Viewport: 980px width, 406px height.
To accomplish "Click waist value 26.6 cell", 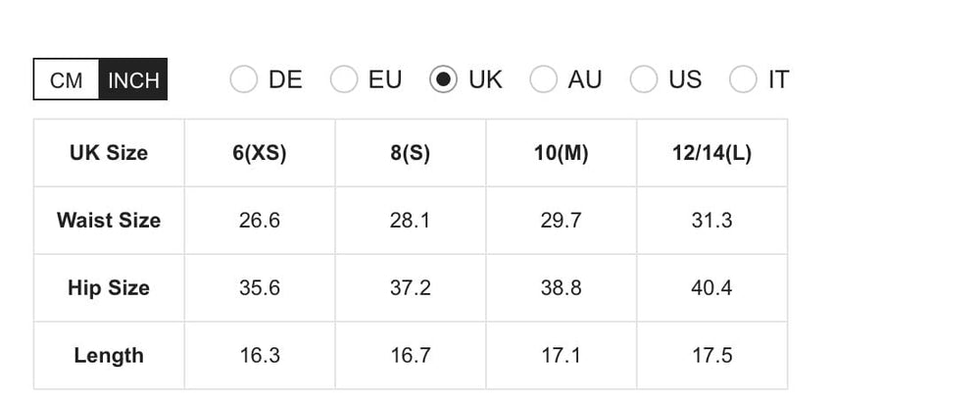I will [260, 221].
